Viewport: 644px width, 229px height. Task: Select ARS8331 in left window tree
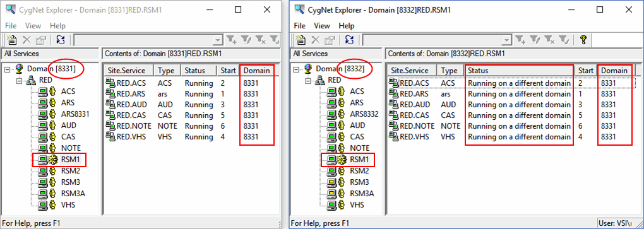coord(75,114)
